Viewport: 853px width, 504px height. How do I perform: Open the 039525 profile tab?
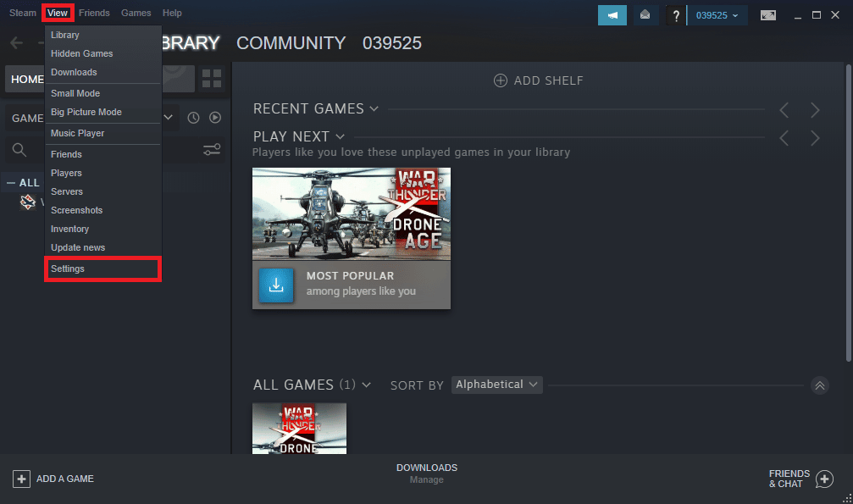[x=392, y=43]
